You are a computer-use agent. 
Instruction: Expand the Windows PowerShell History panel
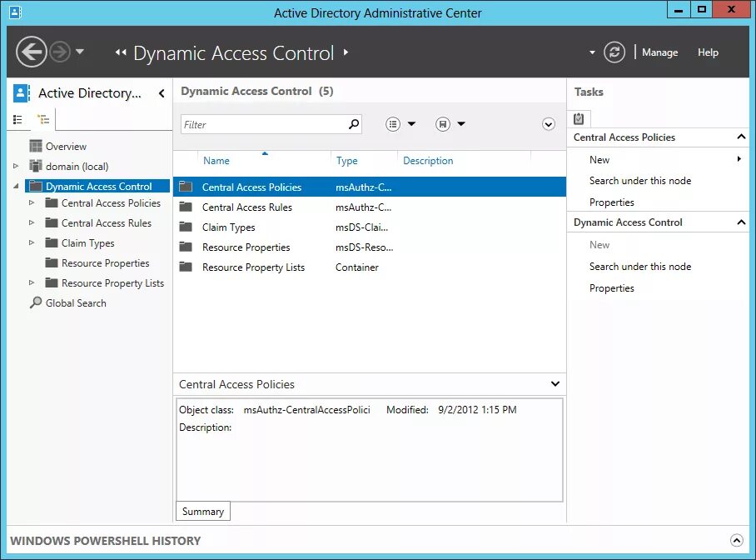click(736, 540)
